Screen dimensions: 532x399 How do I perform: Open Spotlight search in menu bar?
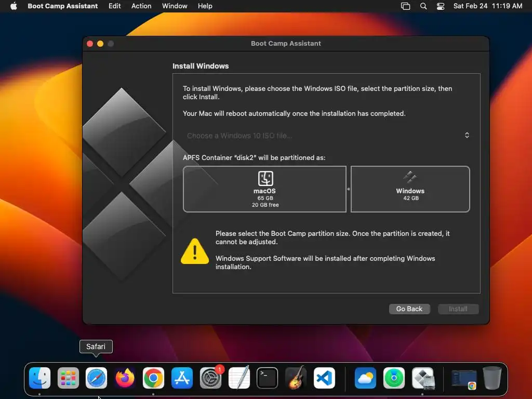(x=423, y=6)
